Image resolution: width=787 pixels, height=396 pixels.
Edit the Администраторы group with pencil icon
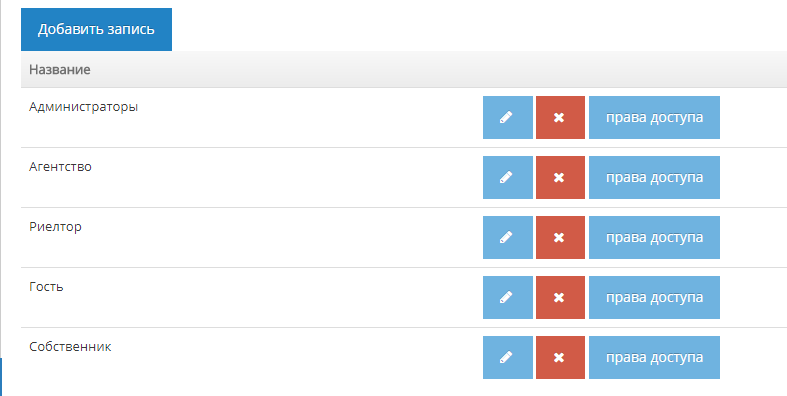[508, 117]
